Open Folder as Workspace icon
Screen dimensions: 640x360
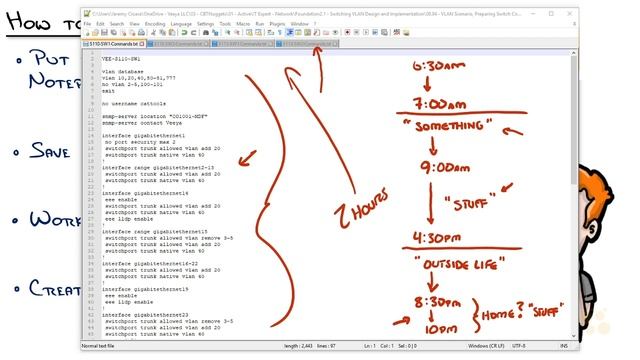pyautogui.click(x=326, y=33)
